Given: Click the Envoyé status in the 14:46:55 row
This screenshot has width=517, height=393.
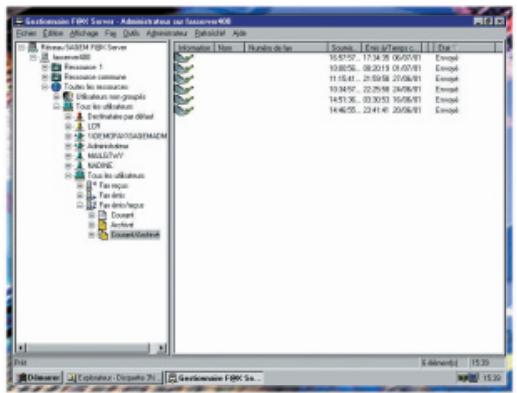Looking at the screenshot, I should 447,110.
